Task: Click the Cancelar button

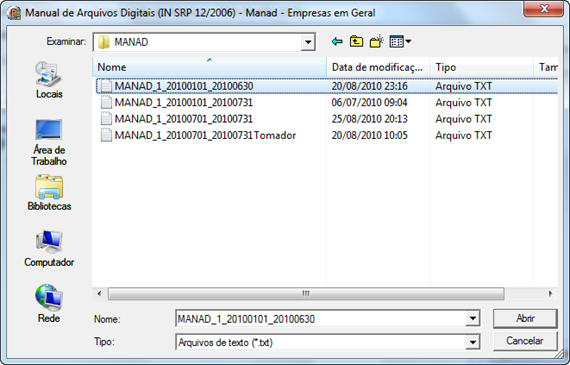Action: (525, 341)
